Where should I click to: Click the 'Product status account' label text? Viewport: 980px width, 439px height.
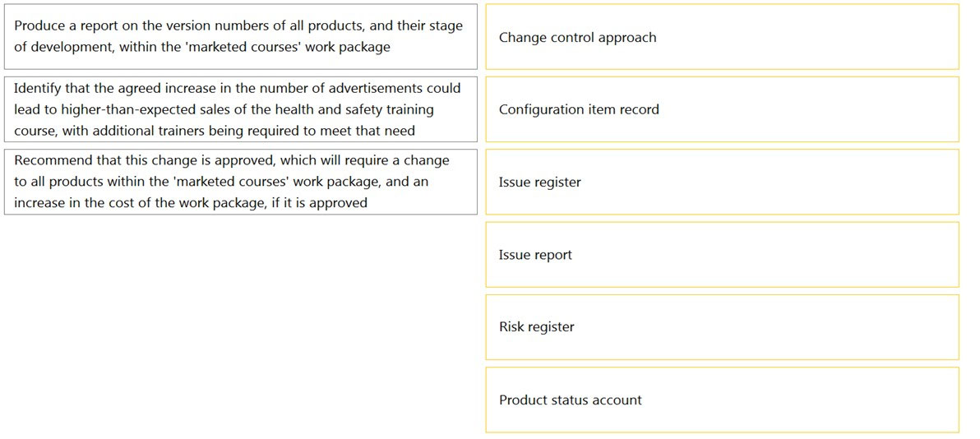coord(570,400)
